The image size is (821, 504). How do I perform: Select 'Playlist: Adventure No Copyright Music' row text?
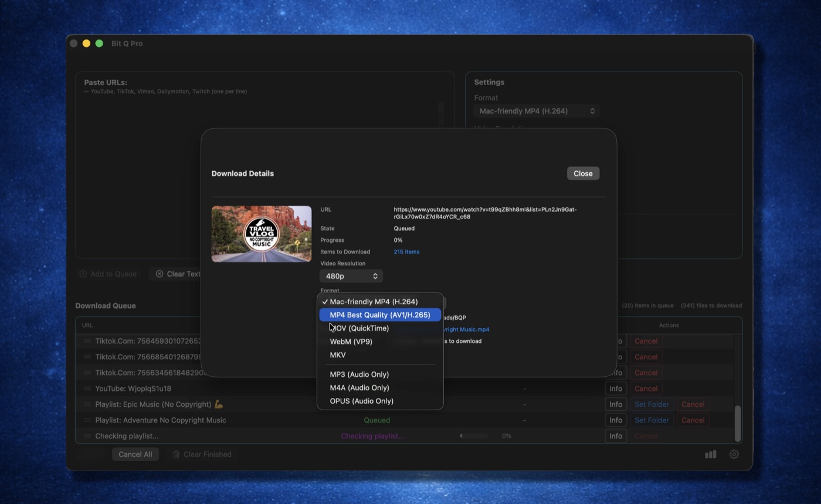coord(161,420)
